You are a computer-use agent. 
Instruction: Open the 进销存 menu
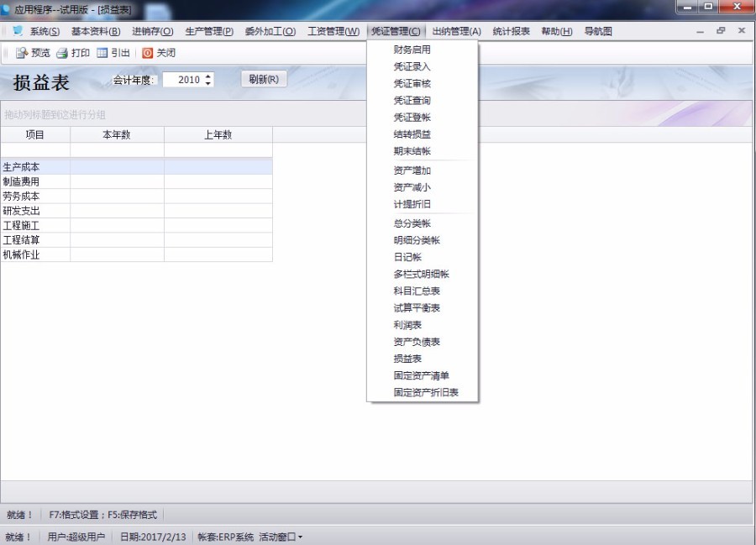[x=154, y=29]
